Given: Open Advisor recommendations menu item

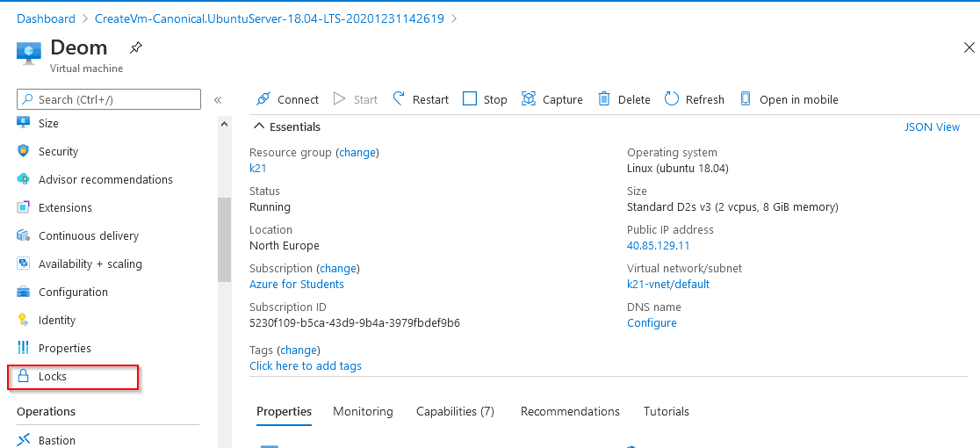Looking at the screenshot, I should 105,179.
